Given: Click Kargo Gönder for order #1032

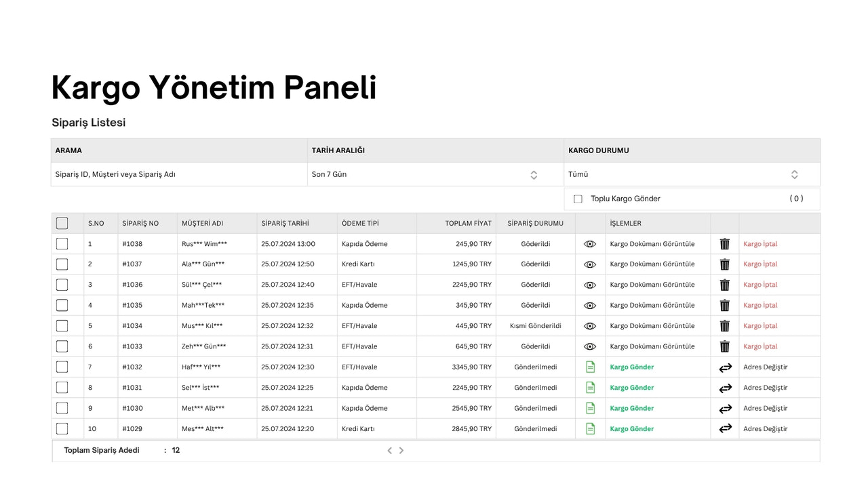Looking at the screenshot, I should point(632,367).
